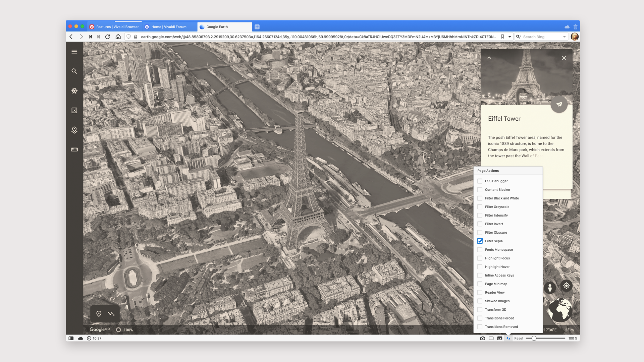Image resolution: width=644 pixels, height=362 pixels.
Task: Open closed tabs trash icon
Action: (575, 27)
